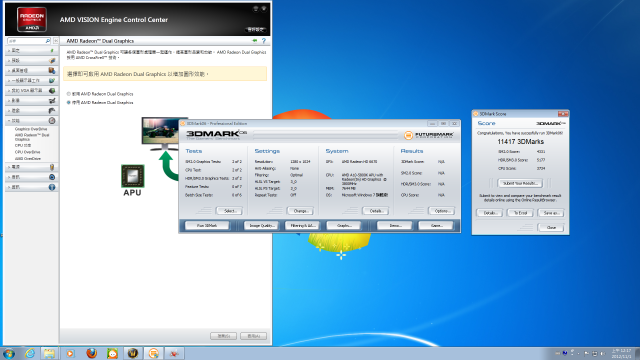Viewport: 640px width, 360px height.
Task: Click the green back arrow icon
Action: tap(255, 41)
